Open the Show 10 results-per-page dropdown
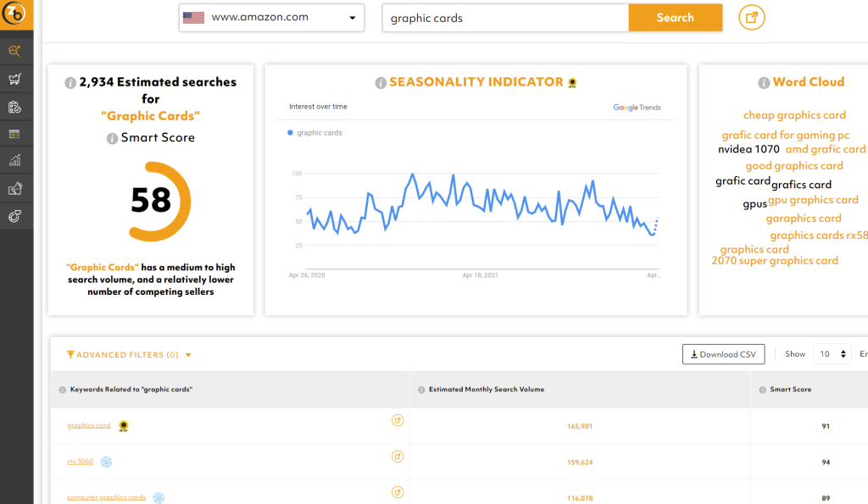 [x=832, y=354]
